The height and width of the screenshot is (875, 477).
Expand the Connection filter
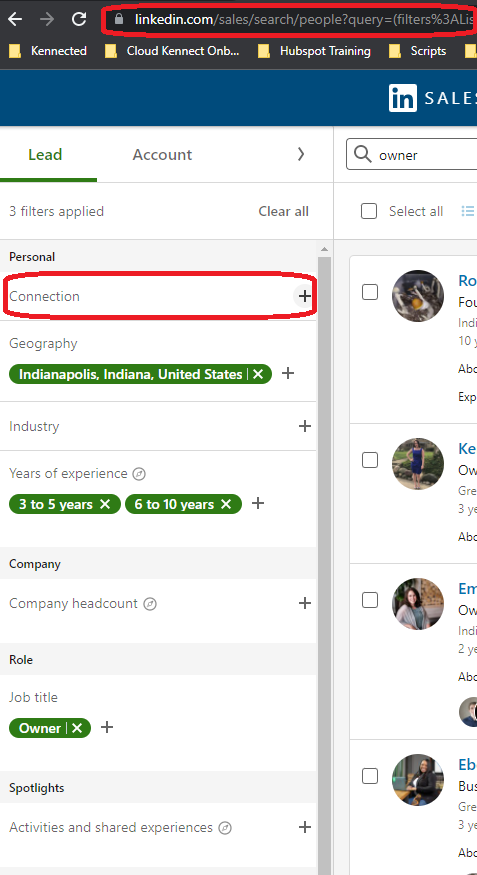pos(304,296)
